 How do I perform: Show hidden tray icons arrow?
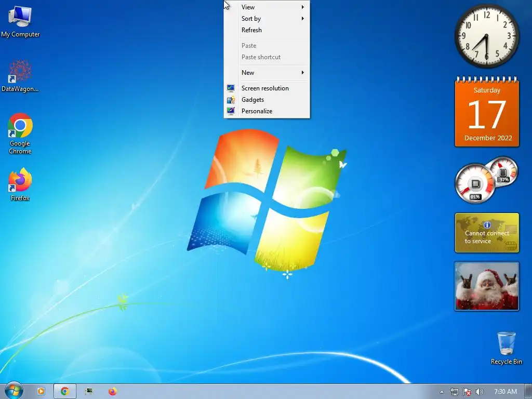click(442, 392)
